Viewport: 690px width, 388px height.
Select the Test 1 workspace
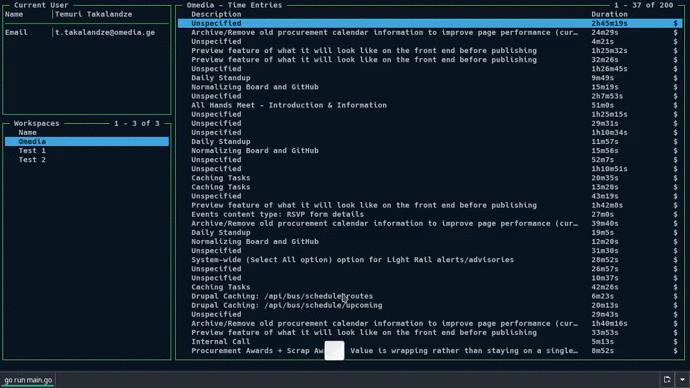pyautogui.click(x=87, y=150)
